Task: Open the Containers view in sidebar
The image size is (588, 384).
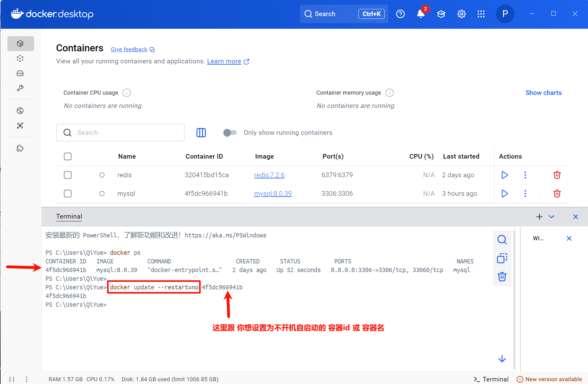Action: pos(20,44)
